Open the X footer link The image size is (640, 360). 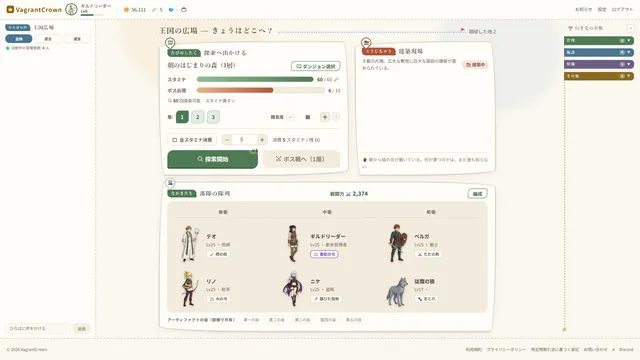click(613, 350)
